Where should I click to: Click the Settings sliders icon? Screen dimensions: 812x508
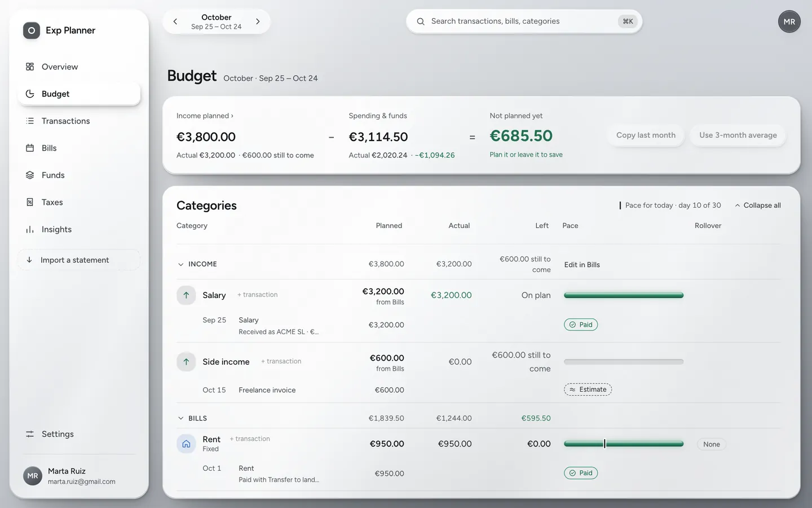30,434
